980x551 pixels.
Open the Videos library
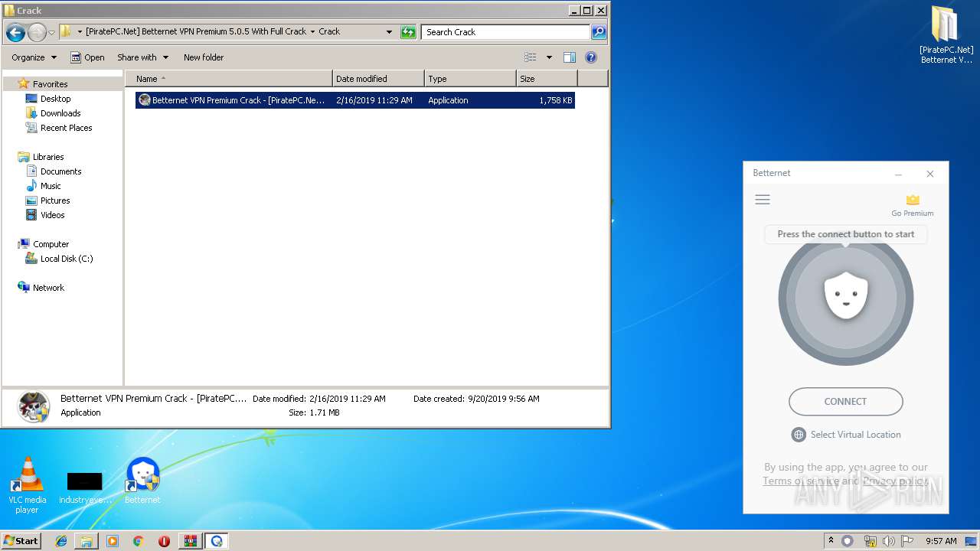point(52,215)
